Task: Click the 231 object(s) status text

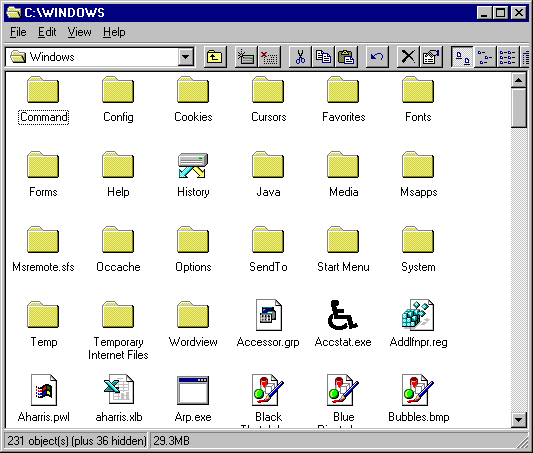Action: pos(76,441)
